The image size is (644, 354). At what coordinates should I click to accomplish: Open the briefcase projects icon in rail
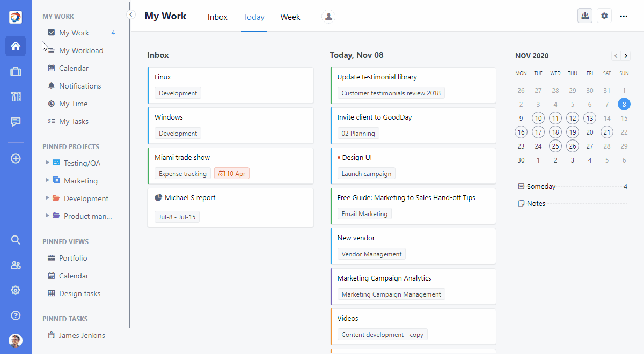click(16, 71)
